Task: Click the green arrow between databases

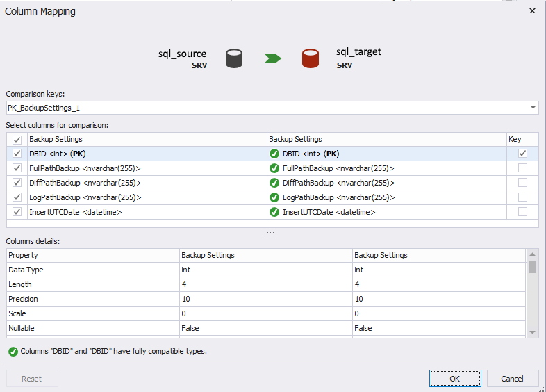Action: [x=272, y=59]
